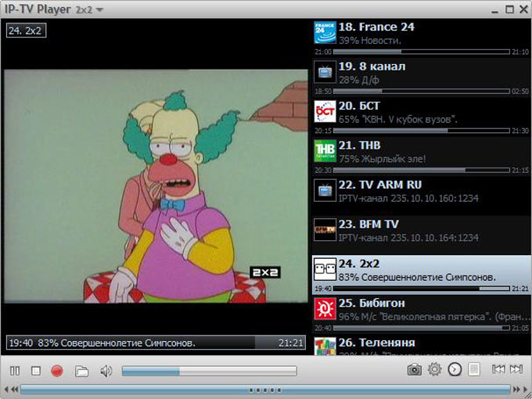
Task: Select channel 23. BFM TV
Action: click(x=422, y=235)
